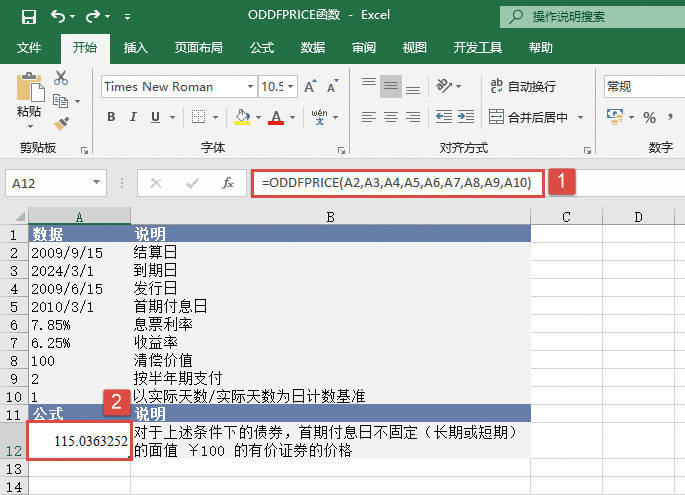
Task: Toggle Wrap Text (自动换行)
Action: [x=522, y=87]
